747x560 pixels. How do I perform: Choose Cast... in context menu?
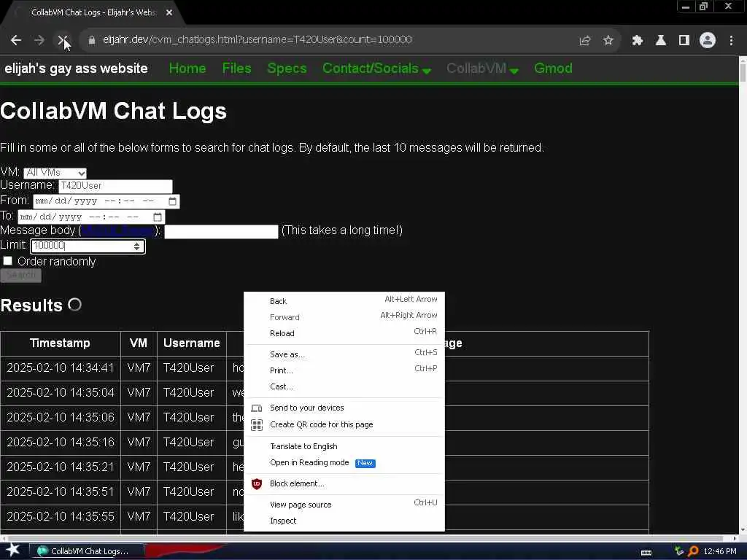[344, 386]
